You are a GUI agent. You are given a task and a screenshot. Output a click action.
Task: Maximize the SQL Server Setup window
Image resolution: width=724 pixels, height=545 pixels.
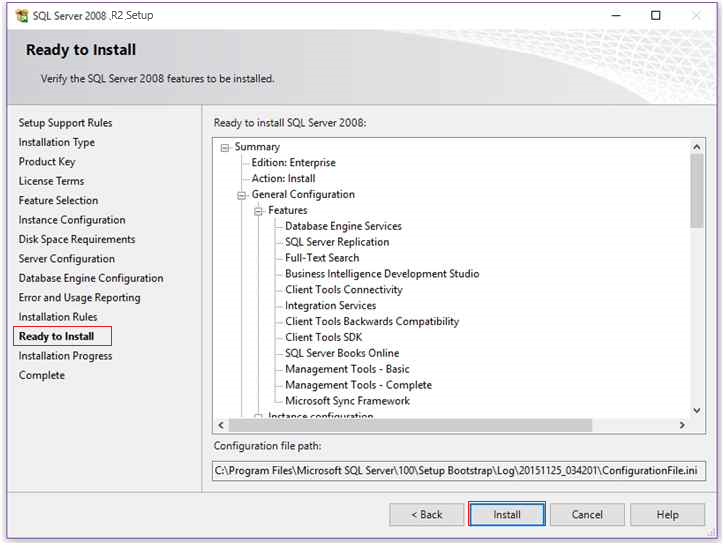pyautogui.click(x=656, y=15)
